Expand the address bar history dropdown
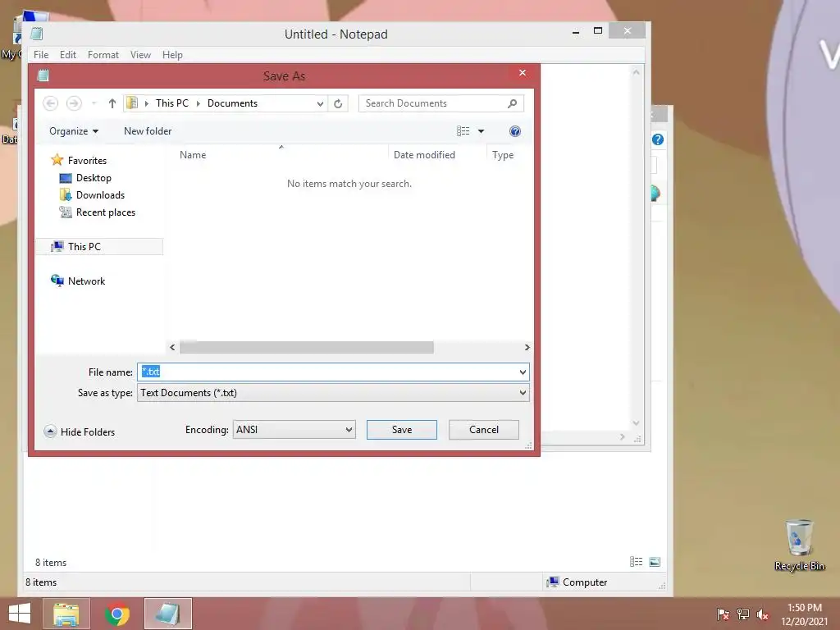Screen dimensions: 840x630 point(320,103)
